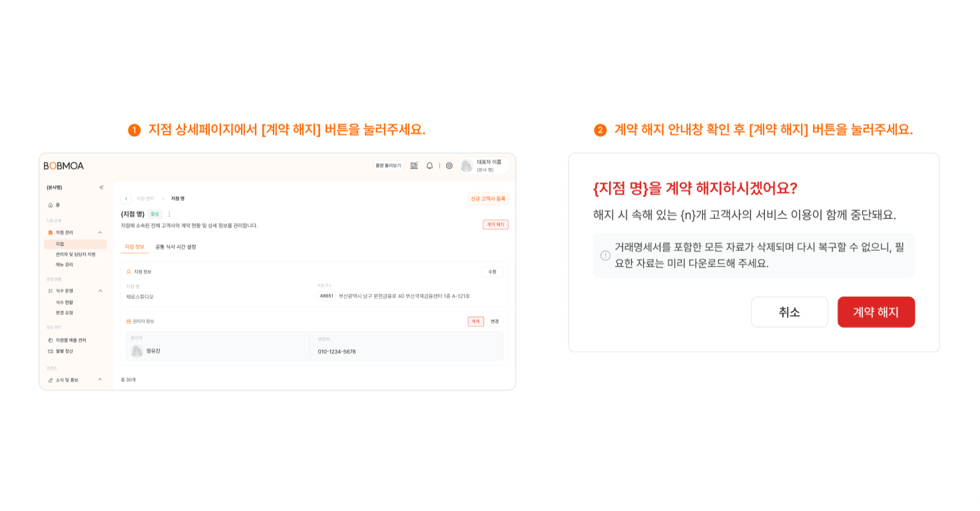Image resolution: width=980 pixels, height=511 pixels.
Task: Click the 신규 고객사 등록 button
Action: [488, 198]
